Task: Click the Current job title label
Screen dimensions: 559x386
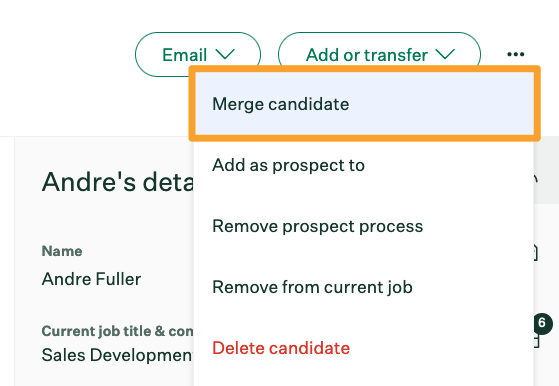Action: coord(118,331)
